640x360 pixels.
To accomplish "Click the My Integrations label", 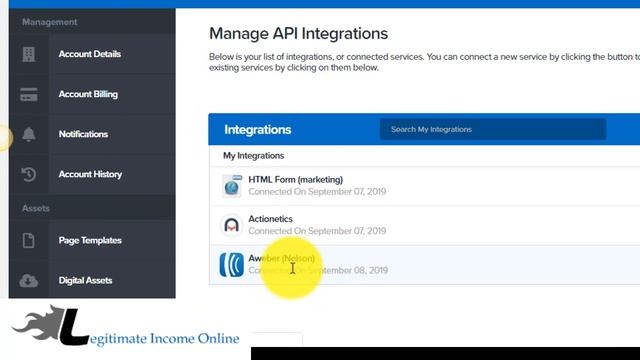I will point(253,156).
